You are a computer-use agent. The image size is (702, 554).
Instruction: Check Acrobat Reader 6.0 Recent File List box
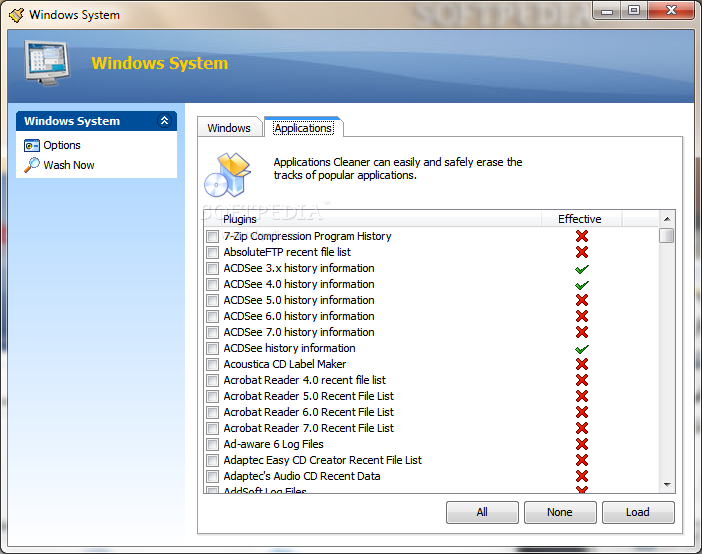(212, 412)
